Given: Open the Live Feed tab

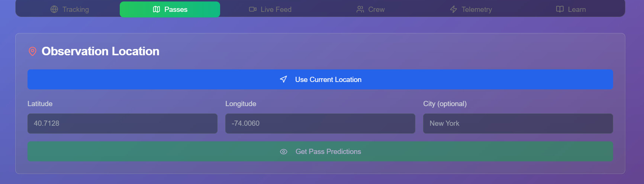Looking at the screenshot, I should pyautogui.click(x=270, y=9).
